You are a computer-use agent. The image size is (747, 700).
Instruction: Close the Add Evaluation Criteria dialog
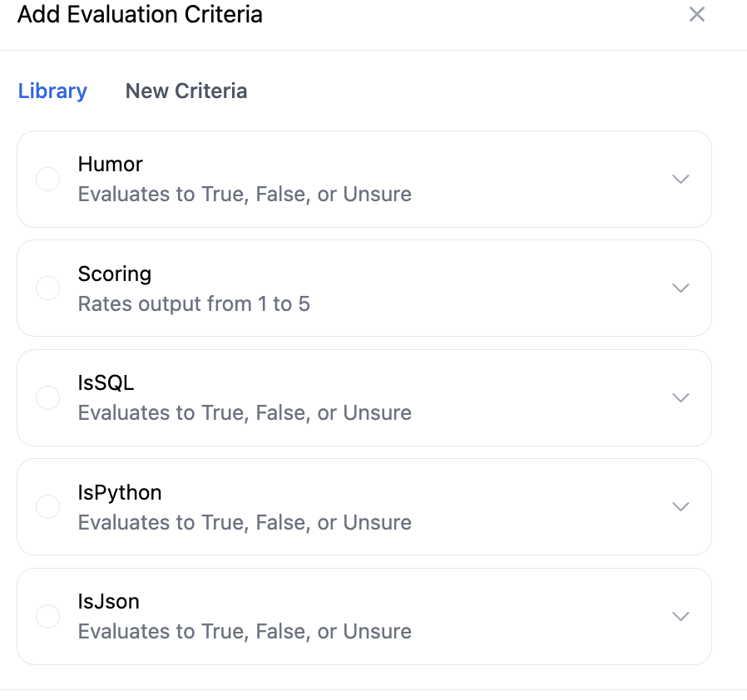[697, 15]
